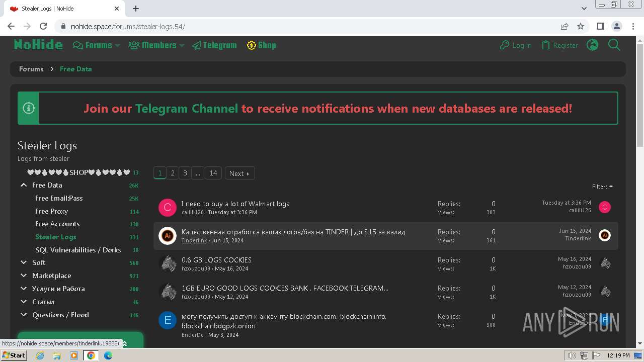Open the Shop link in navigation
This screenshot has height=362, width=644.
point(262,45)
